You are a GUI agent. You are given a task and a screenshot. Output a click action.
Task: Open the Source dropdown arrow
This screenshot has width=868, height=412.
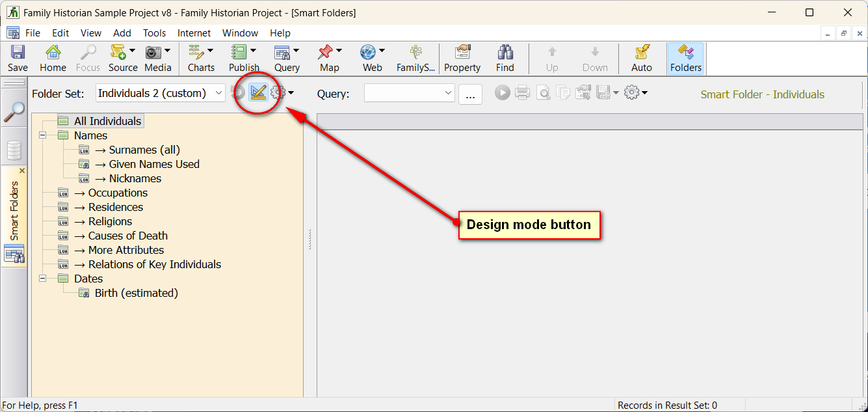[132, 51]
